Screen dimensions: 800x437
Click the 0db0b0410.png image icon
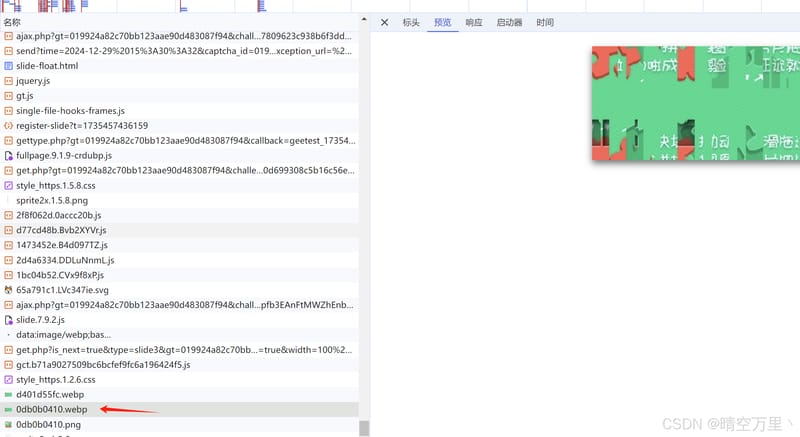pyautogui.click(x=8, y=424)
